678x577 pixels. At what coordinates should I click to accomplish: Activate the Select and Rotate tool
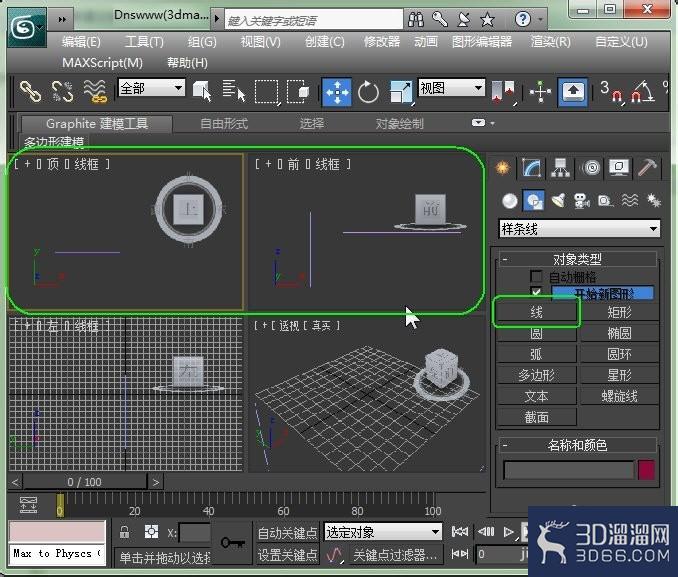pyautogui.click(x=368, y=92)
